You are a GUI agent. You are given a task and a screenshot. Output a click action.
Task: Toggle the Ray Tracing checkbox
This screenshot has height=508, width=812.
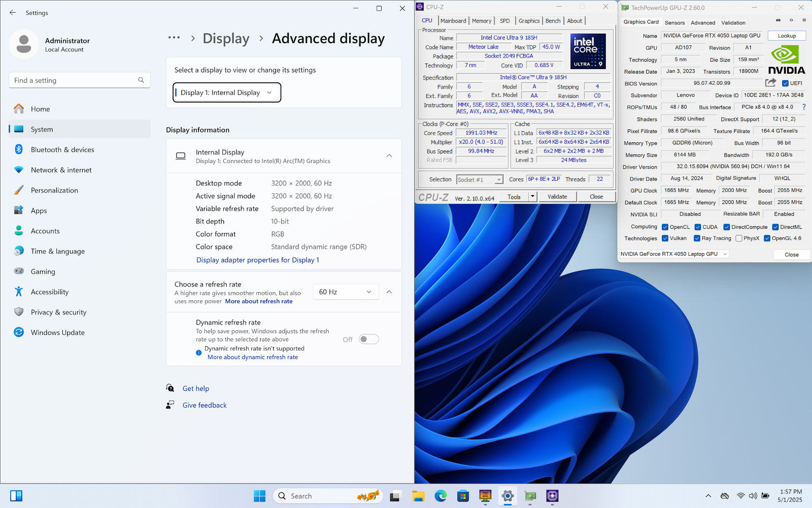pos(697,238)
